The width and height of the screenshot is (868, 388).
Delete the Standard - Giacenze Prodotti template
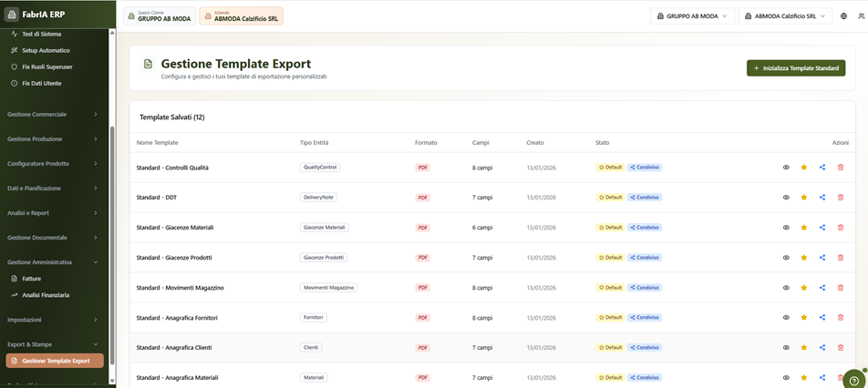(841, 258)
